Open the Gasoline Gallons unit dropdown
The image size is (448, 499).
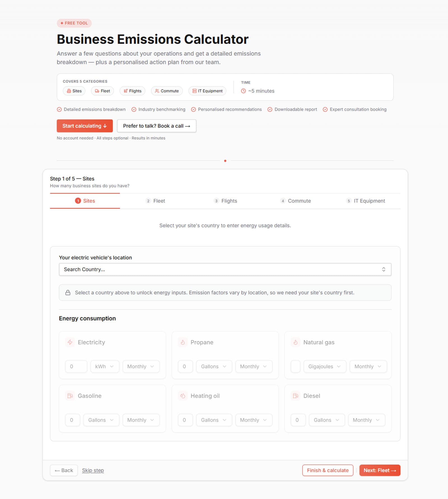101,420
